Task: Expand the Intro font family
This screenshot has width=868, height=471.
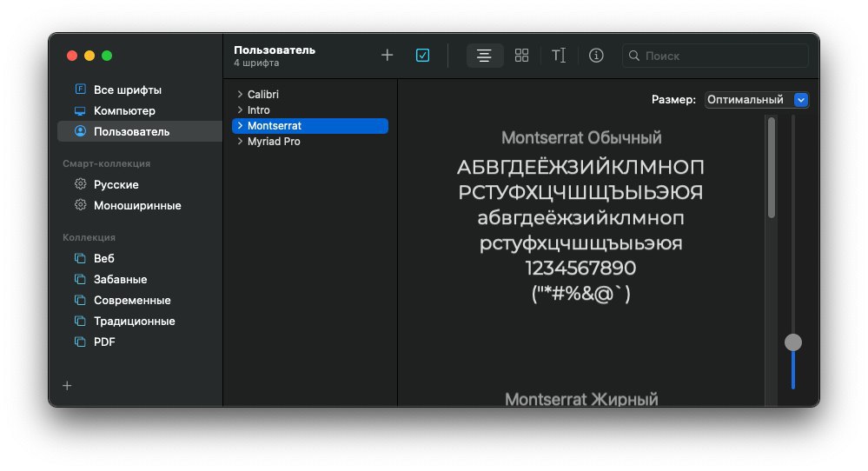Action: point(240,109)
